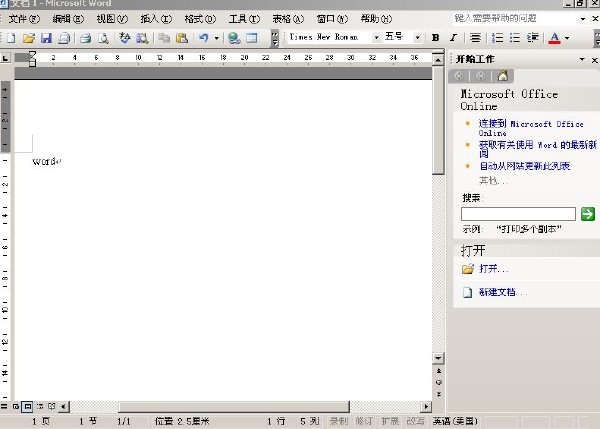Click the Open folder icon in the toolbar

[29, 38]
